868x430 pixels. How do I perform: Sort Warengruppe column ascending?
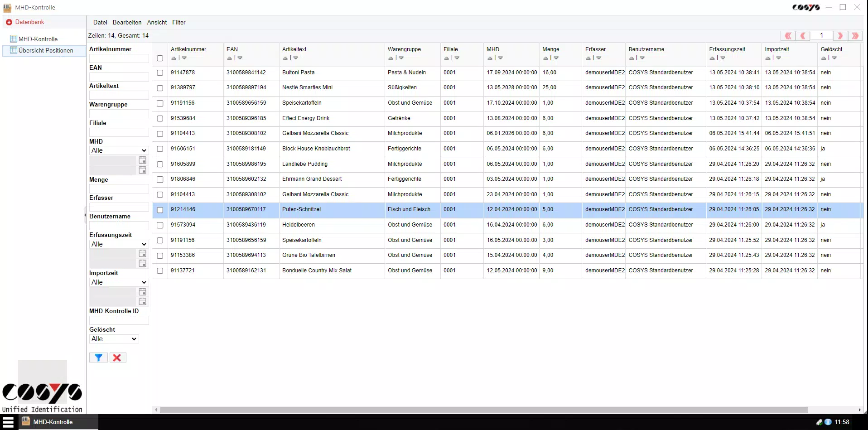(391, 58)
